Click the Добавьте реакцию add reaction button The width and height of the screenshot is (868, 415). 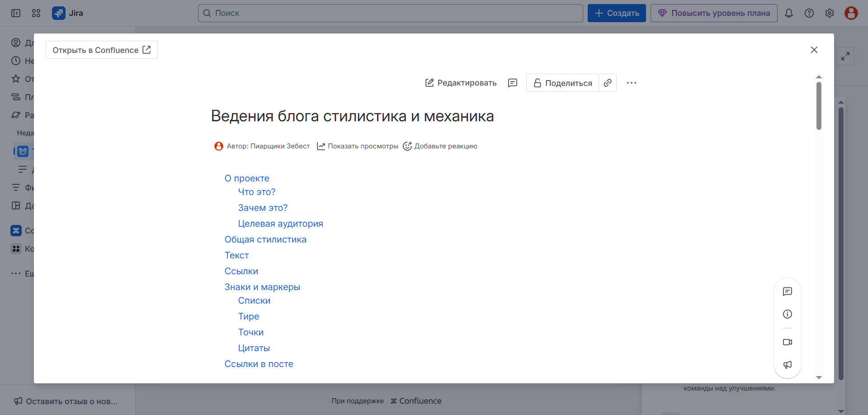coord(440,146)
